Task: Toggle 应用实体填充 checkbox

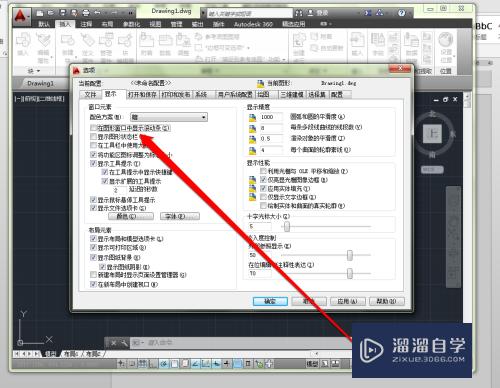Action: point(263,188)
